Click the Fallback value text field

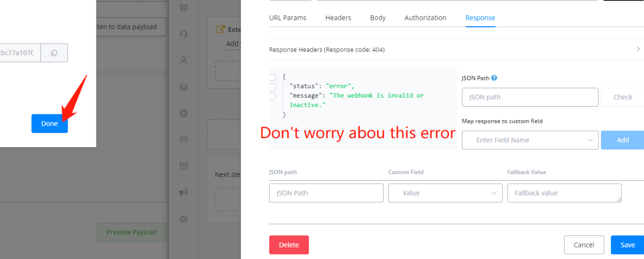click(564, 193)
